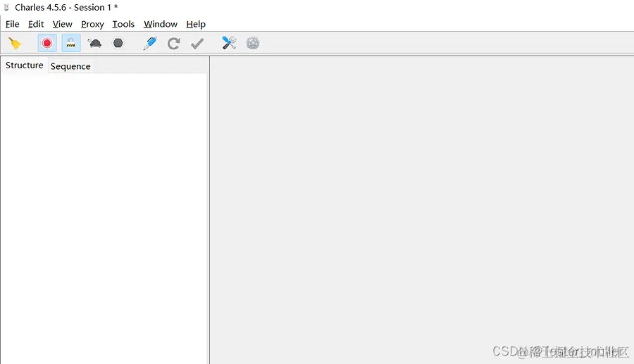Toggle recording with the red record button
Image resolution: width=634 pixels, height=364 pixels.
point(47,43)
